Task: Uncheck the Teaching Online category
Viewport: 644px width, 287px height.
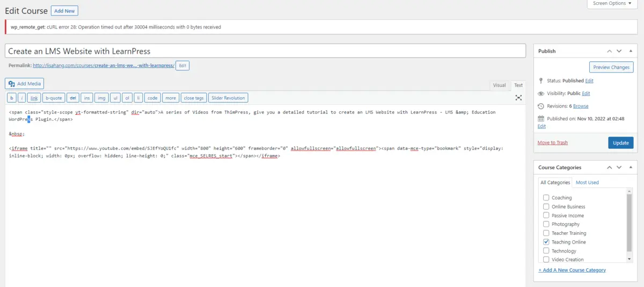Action: 546,242
